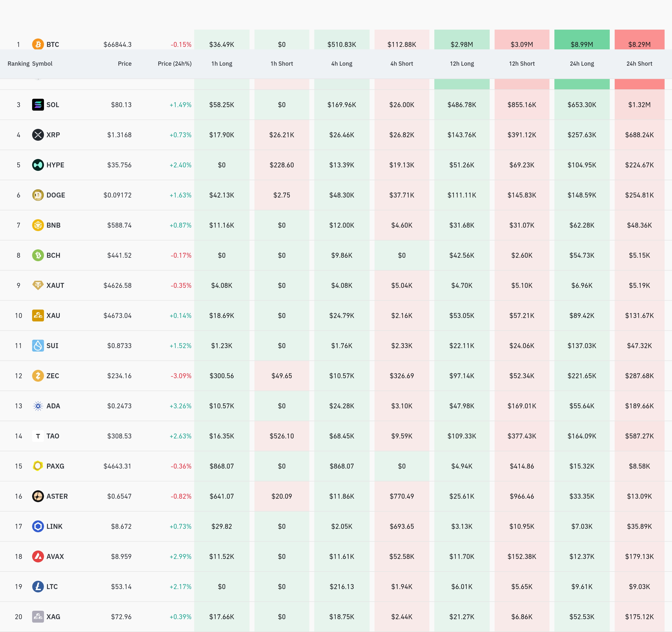Click the Litecoin LTC icon

pos(38,586)
